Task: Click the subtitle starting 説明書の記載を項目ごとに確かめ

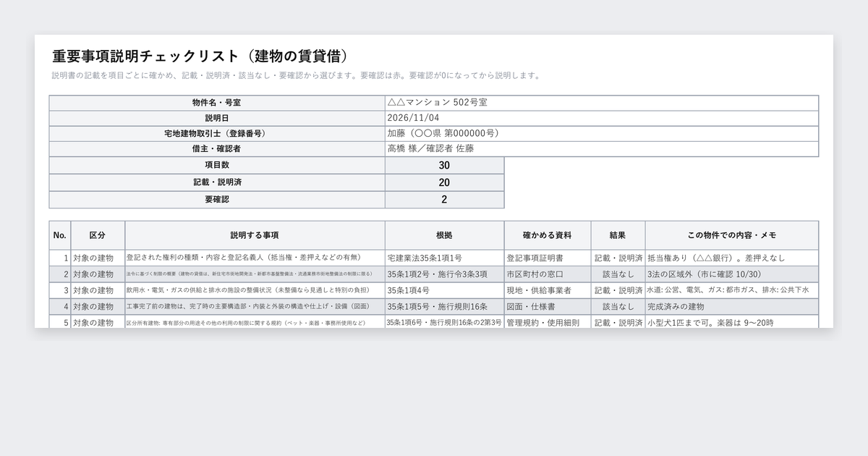Action: [x=296, y=75]
